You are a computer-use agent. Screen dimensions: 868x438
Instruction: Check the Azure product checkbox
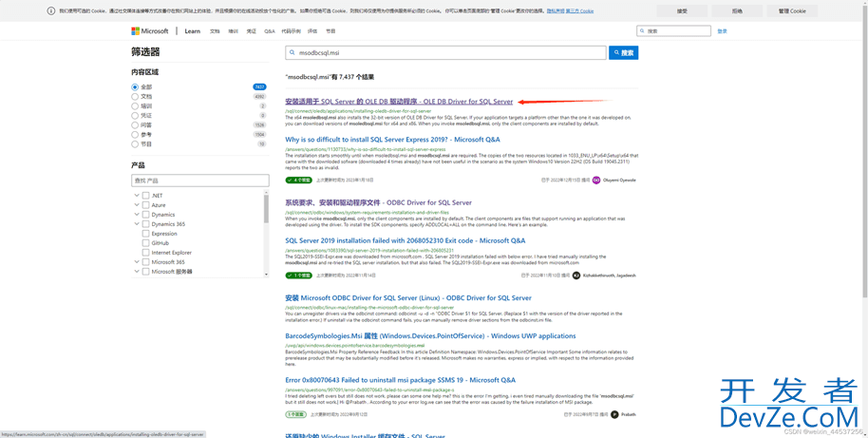pos(145,205)
